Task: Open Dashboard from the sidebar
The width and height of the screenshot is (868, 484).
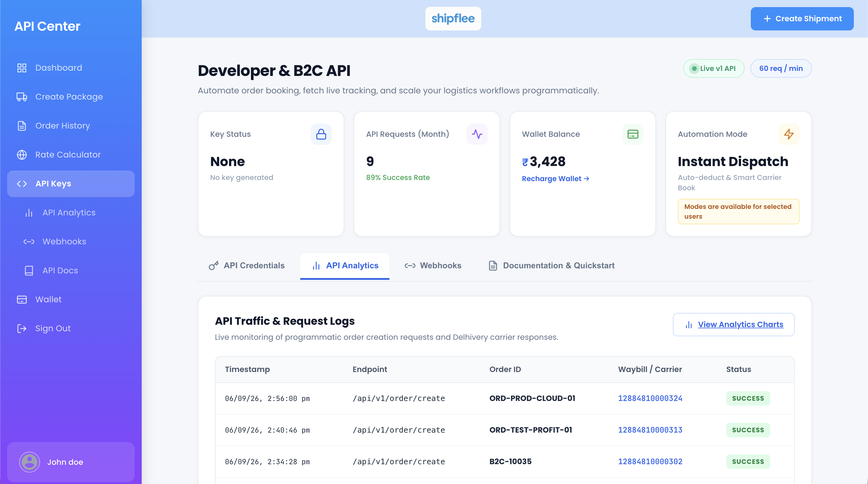Action: tap(71, 68)
